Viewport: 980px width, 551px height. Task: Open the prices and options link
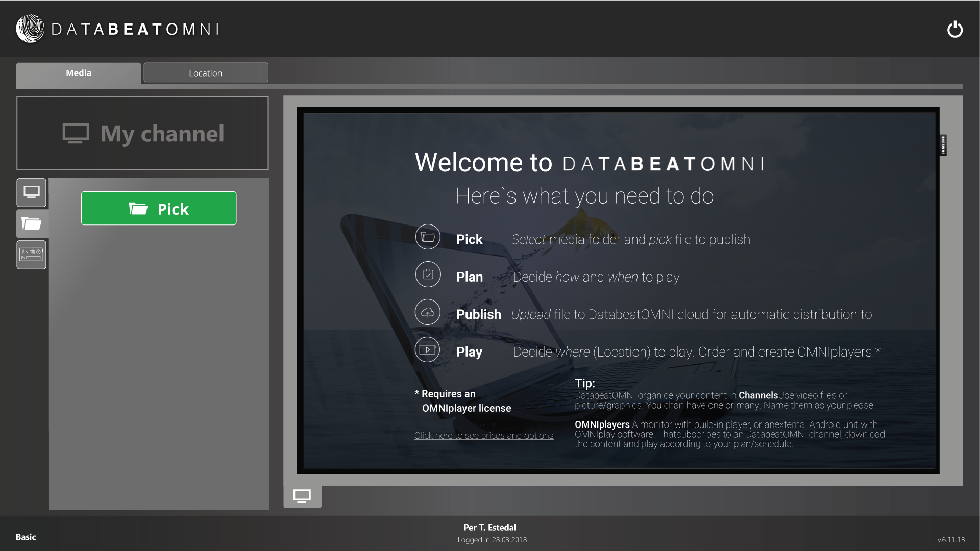(484, 435)
